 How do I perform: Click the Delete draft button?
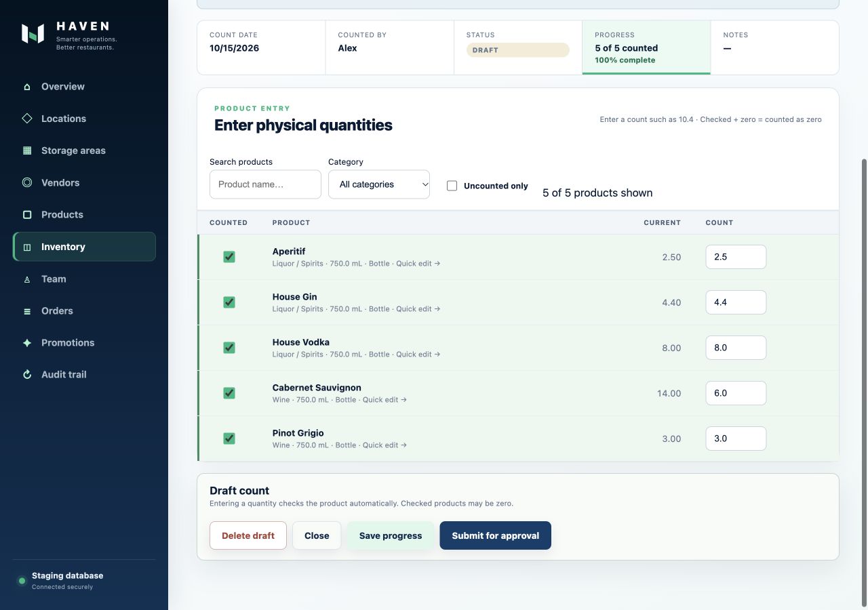point(248,535)
